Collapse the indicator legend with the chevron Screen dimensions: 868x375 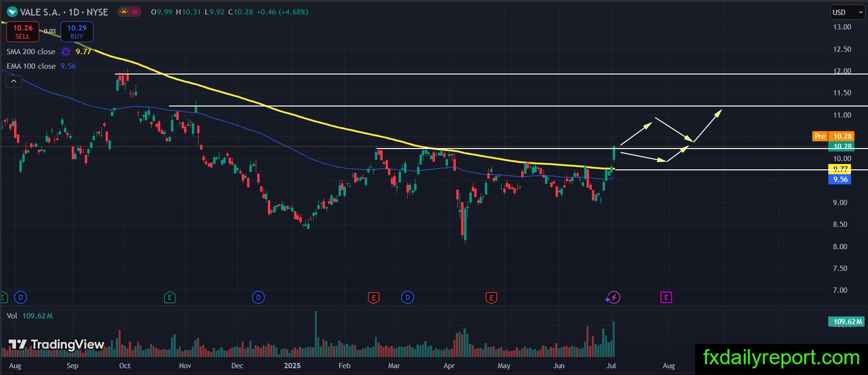click(x=14, y=81)
